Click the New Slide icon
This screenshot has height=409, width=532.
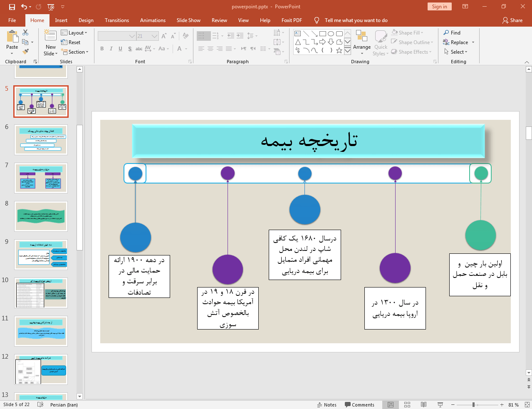[51, 36]
